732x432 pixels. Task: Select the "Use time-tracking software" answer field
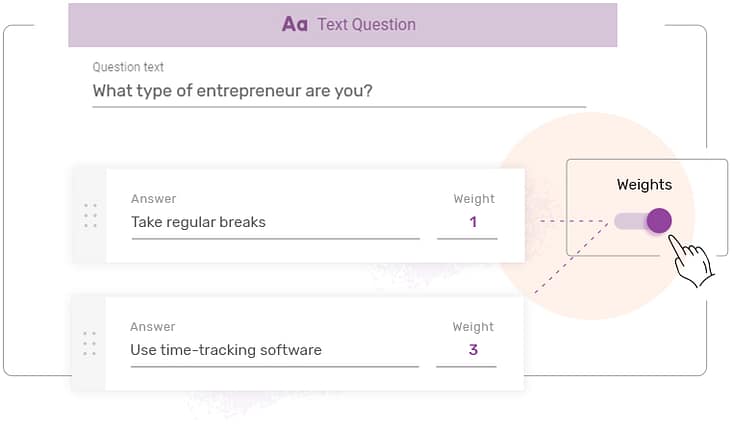(x=274, y=350)
